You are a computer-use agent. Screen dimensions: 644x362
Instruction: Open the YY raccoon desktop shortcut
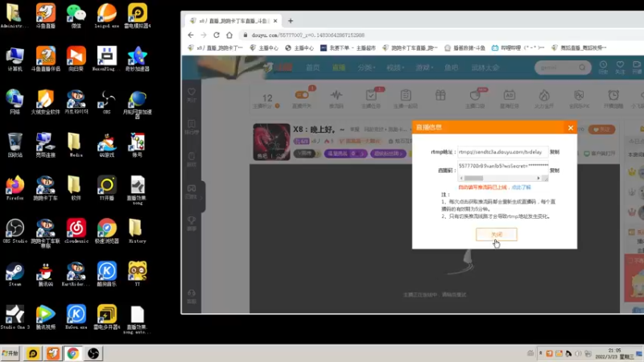pos(137,274)
